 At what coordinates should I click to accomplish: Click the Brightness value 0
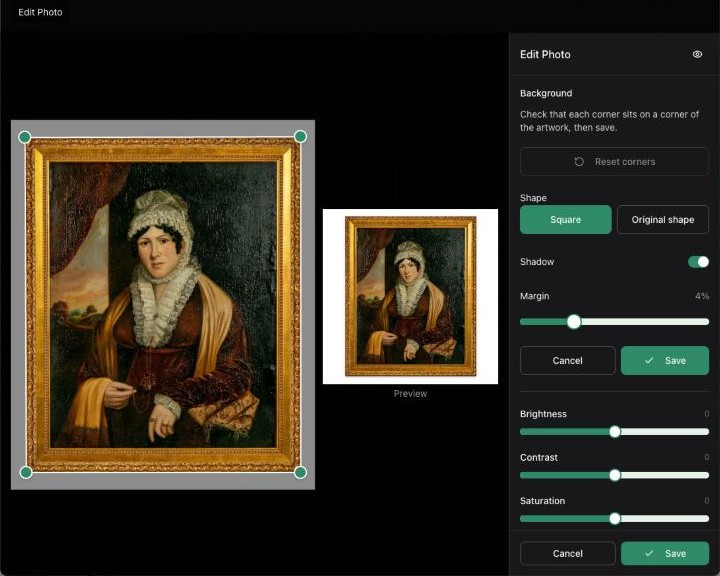(707, 414)
